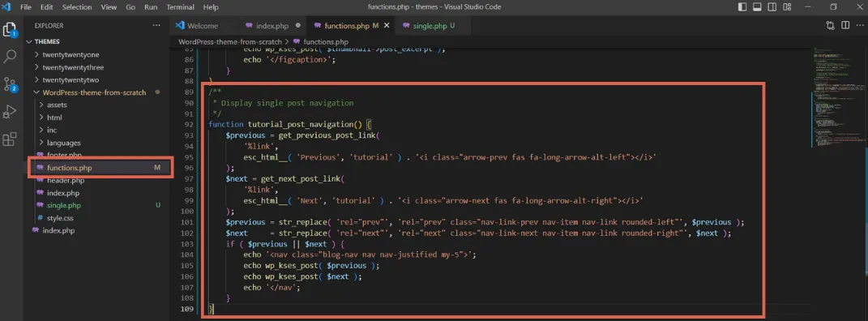The height and width of the screenshot is (321, 868).
Task: Open footer.php in the explorer
Action: pos(64,155)
